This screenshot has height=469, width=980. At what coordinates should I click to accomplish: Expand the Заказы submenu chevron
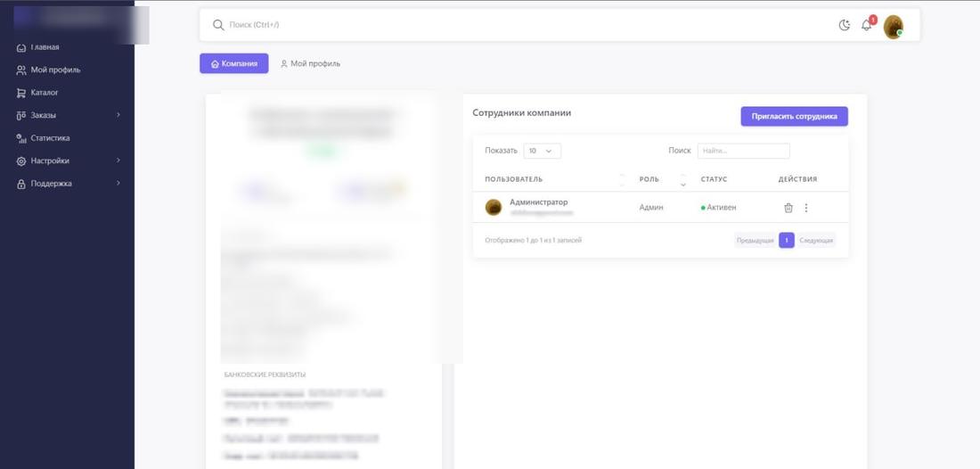[118, 115]
